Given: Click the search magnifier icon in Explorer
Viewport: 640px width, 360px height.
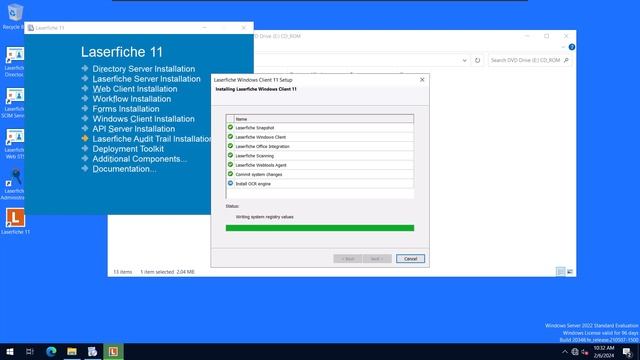Looking at the screenshot, I should click(566, 60).
